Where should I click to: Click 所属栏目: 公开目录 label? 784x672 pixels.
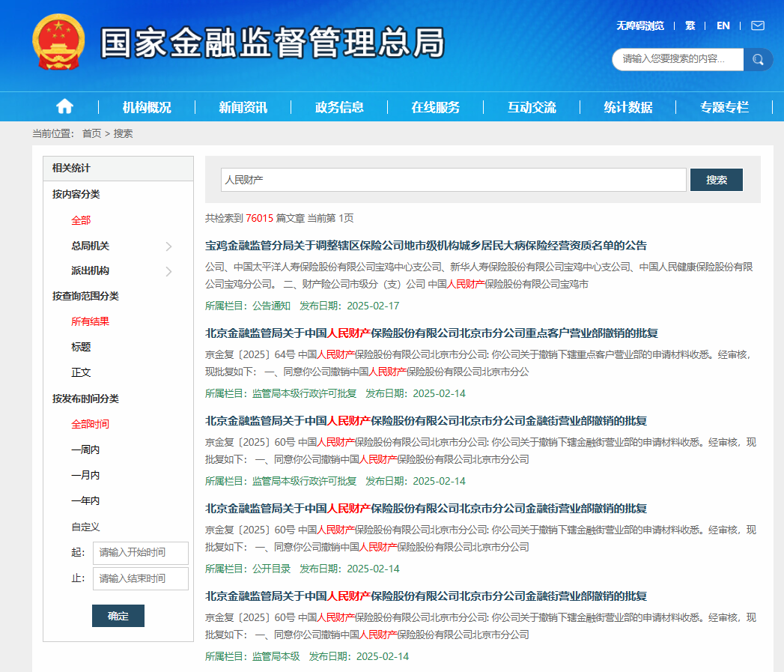pos(248,569)
